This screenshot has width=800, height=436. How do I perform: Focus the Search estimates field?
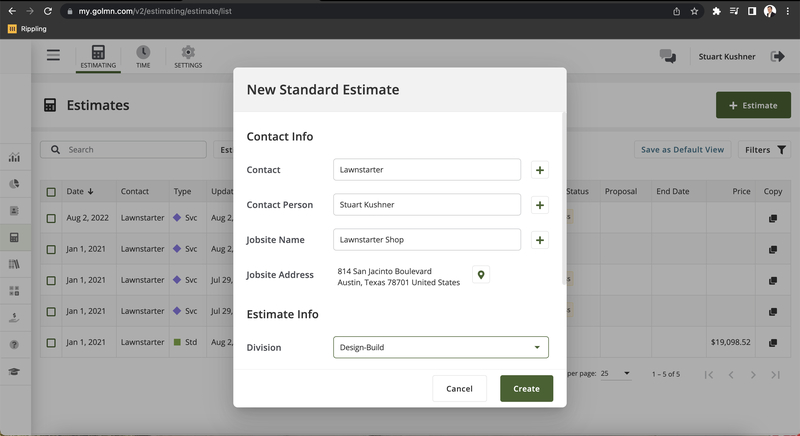123,149
